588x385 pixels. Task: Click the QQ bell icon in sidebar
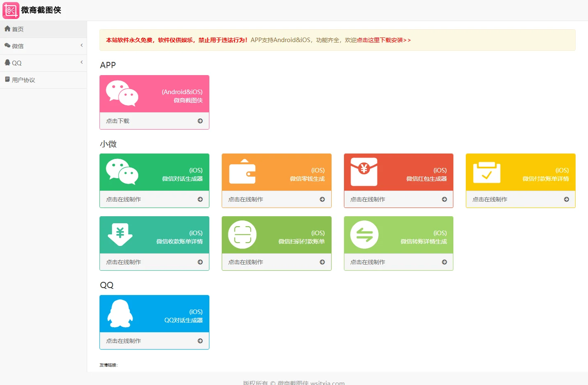(x=7, y=63)
